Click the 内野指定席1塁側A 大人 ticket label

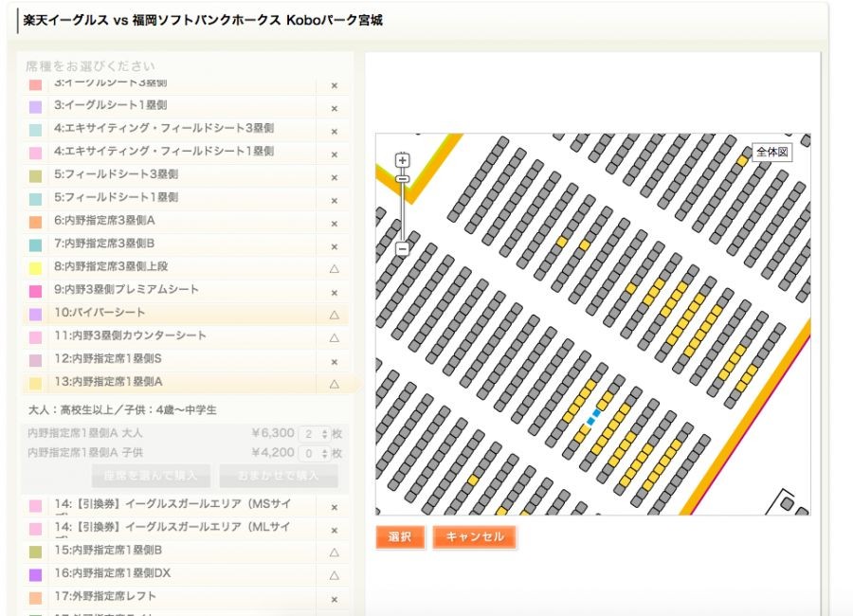85,433
